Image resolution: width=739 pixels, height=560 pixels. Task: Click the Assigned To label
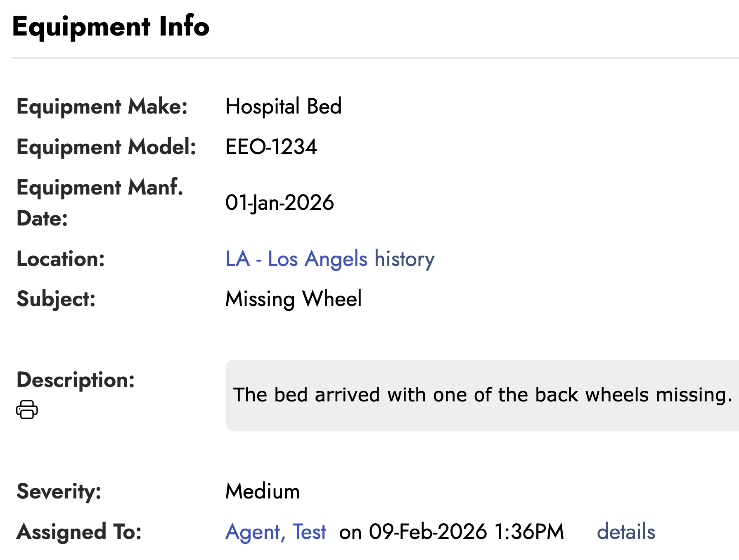tap(79, 532)
